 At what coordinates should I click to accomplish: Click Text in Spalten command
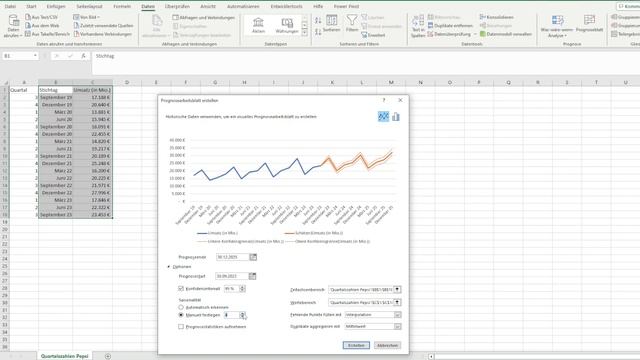tap(418, 26)
